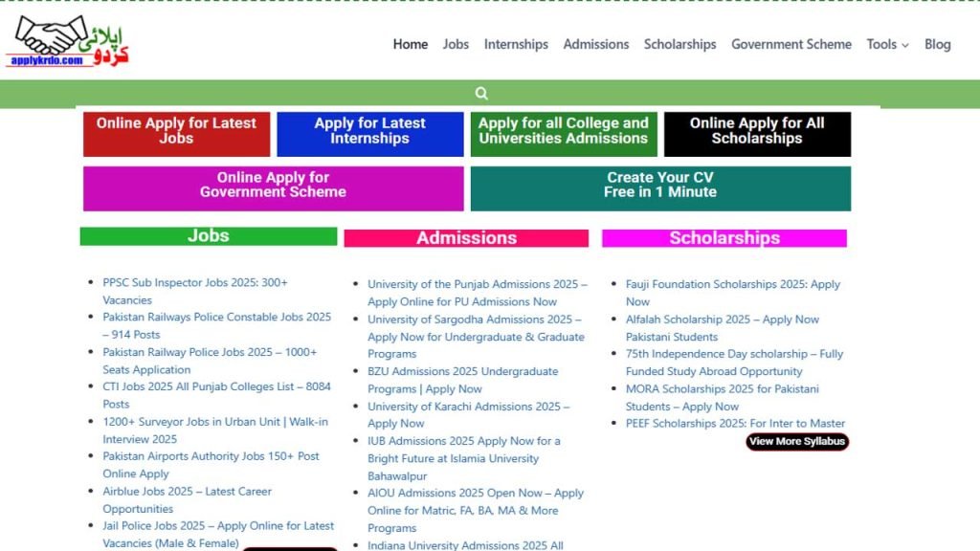This screenshot has width=980, height=551.
Task: Open the Jobs menu item
Action: pyautogui.click(x=456, y=44)
